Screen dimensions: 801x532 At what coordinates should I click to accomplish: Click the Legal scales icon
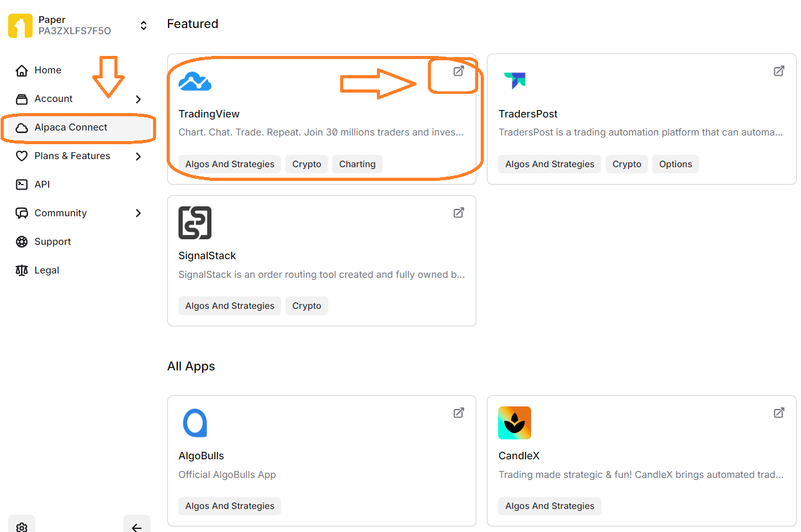click(x=22, y=270)
